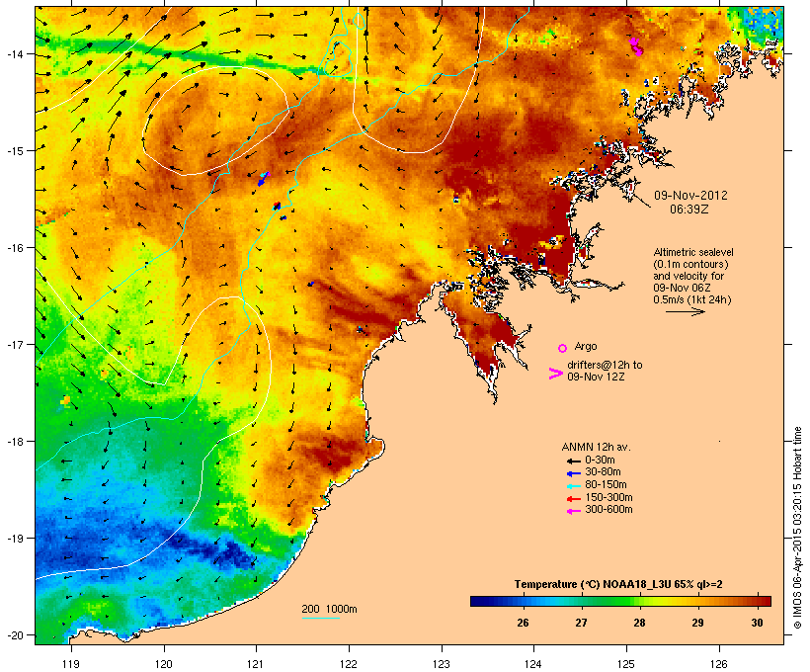Click the cyan 200 1000m depth contour line sample
This screenshot has width=810, height=672.
(x=320, y=618)
